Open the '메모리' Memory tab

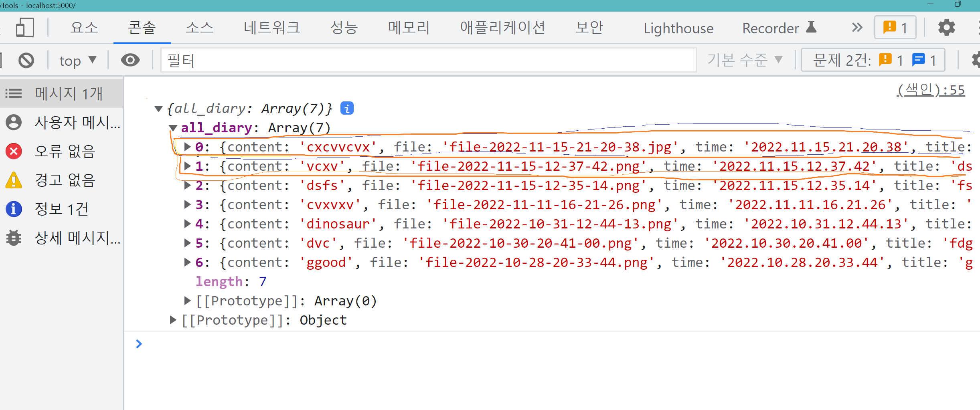click(x=409, y=28)
